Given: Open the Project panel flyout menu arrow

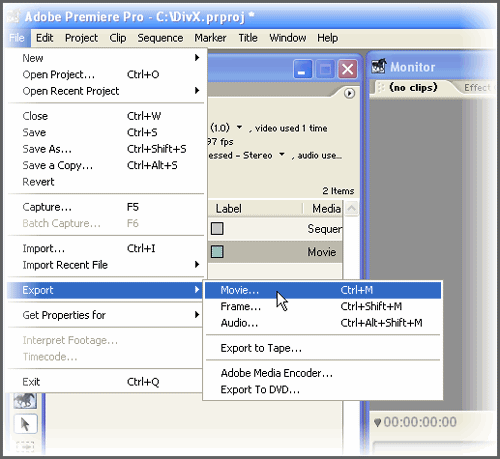Looking at the screenshot, I should 349,93.
